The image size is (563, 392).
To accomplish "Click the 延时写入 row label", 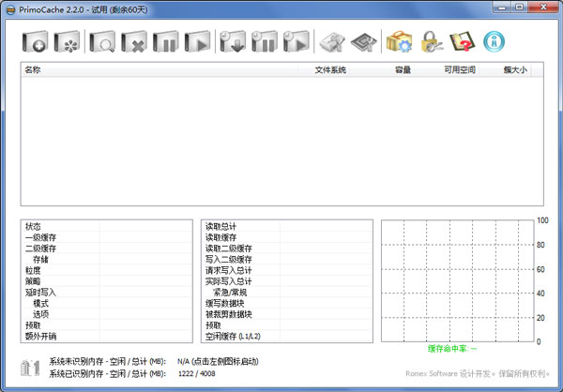I will [x=40, y=293].
